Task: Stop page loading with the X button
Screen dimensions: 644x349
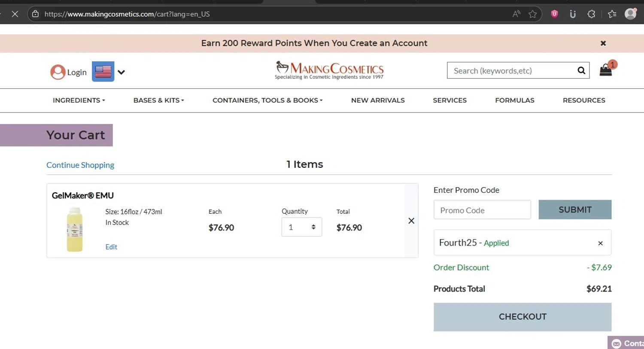Action: click(x=15, y=14)
